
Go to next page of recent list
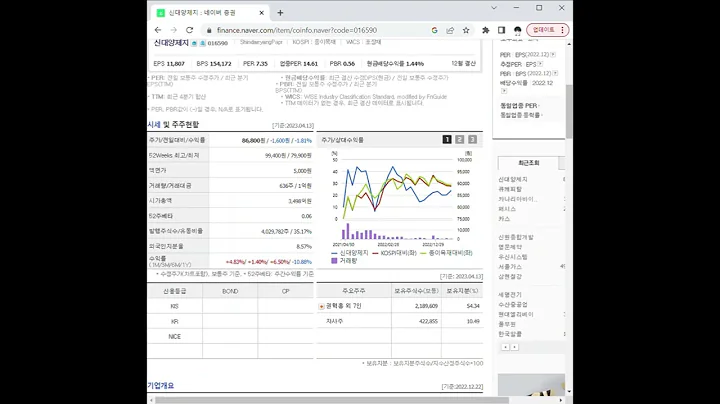(515, 347)
